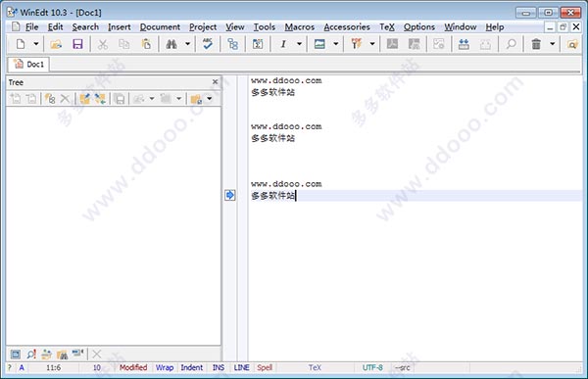Click the bottom panel find-error magnifier icon

click(31, 354)
